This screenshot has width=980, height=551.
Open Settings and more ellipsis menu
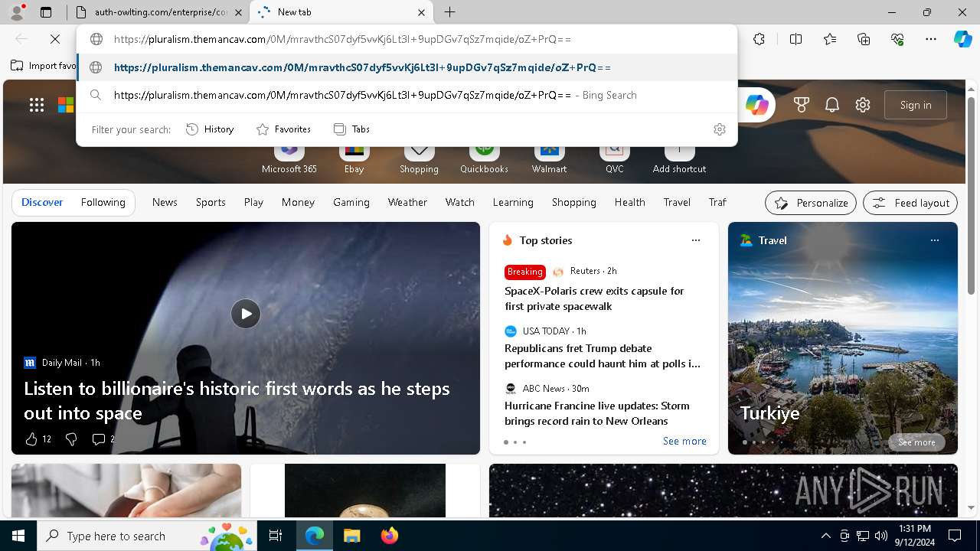[931, 39]
